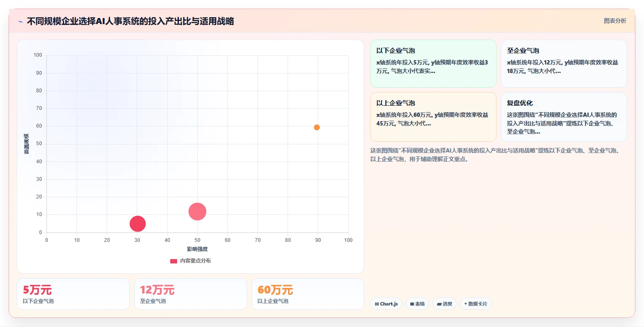Screen dimensions: 644x327
Task: Click the 进度 tag
Action: (x=445, y=304)
